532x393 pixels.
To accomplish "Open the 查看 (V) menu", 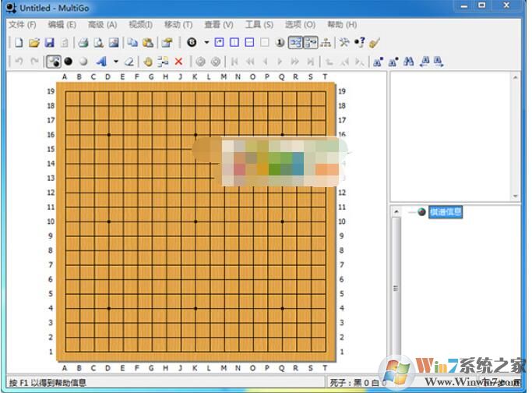I will click(219, 25).
